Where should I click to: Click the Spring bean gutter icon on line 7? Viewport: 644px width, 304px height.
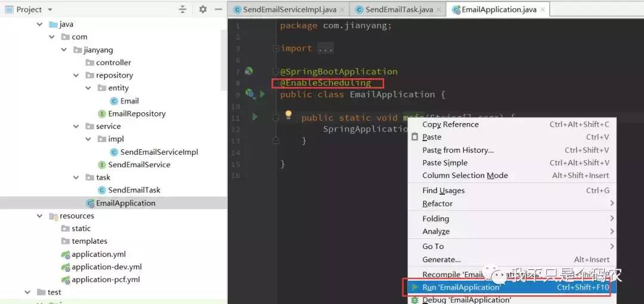point(249,71)
